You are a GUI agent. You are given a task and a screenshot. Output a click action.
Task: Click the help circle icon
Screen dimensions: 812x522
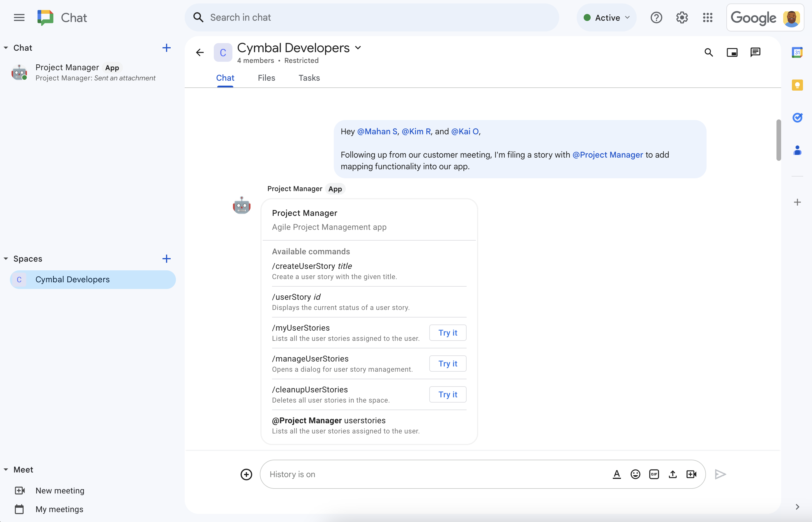tap(655, 17)
